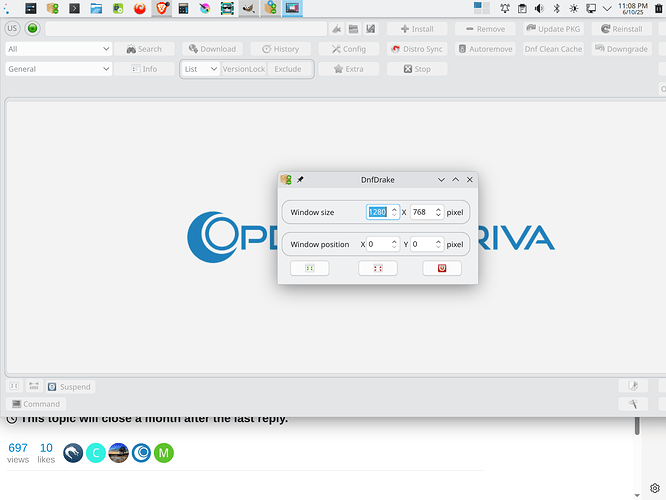This screenshot has width=666, height=500.
Task: Click the History button
Action: pyautogui.click(x=280, y=49)
